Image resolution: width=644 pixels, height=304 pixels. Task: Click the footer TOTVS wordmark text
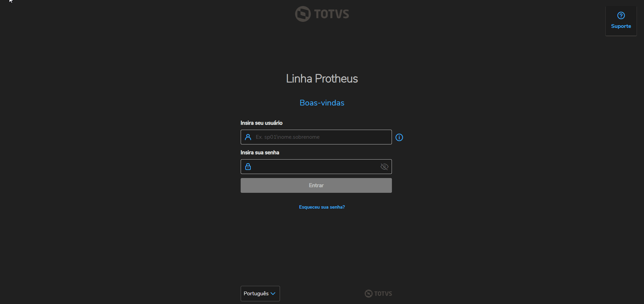[383, 294]
